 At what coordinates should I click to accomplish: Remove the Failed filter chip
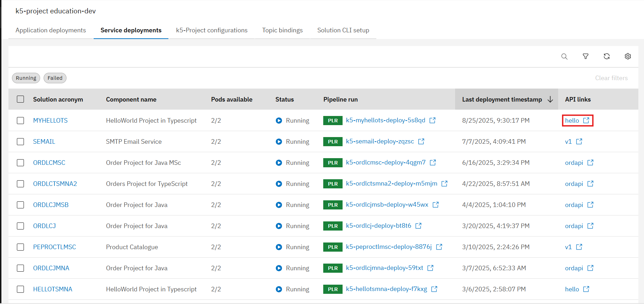pos(55,78)
